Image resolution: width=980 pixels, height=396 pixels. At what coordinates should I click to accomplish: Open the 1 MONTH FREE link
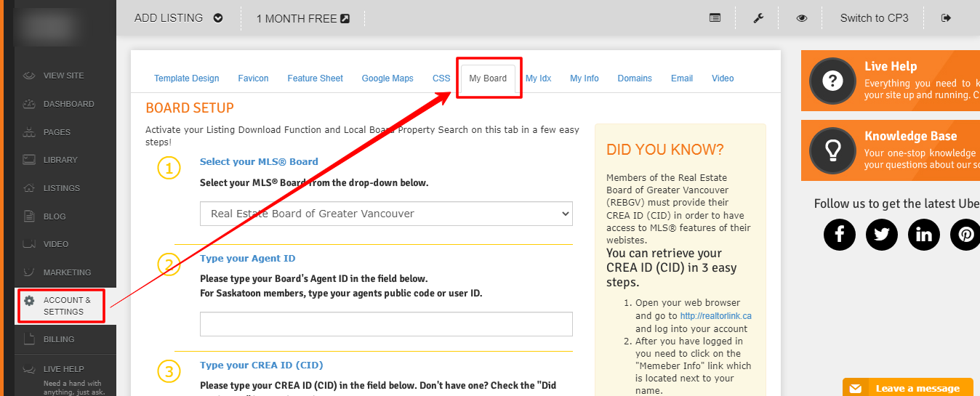coord(302,19)
